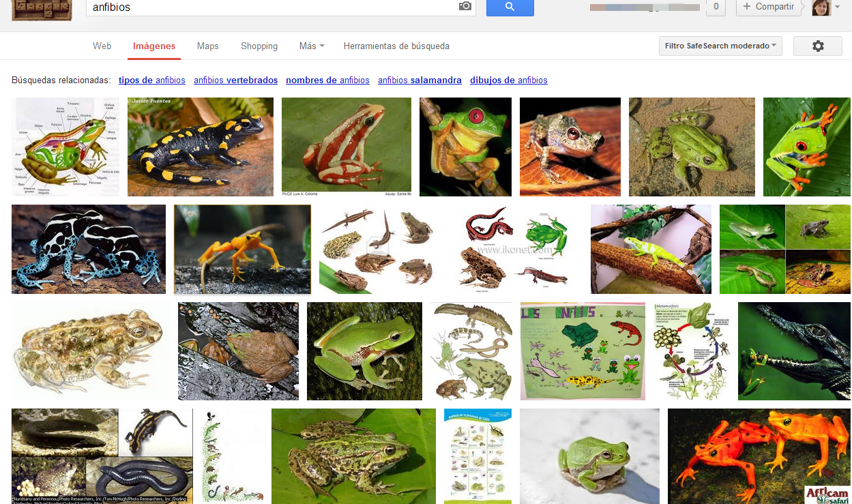Open the Shopping tab
This screenshot has height=504, width=852.
point(259,46)
